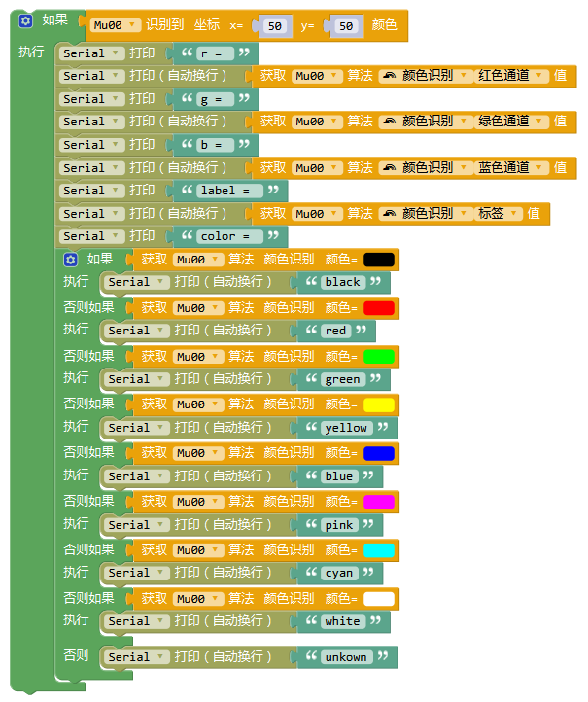Open the Serial dropdown for the 'r =' print
Image resolution: width=588 pixels, height=702 pixels.
pos(91,53)
